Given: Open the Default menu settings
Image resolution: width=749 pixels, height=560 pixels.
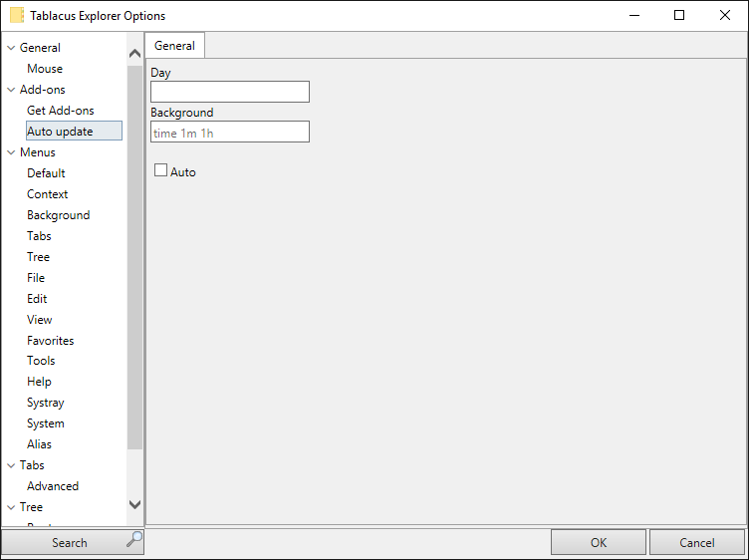Looking at the screenshot, I should click(x=46, y=173).
